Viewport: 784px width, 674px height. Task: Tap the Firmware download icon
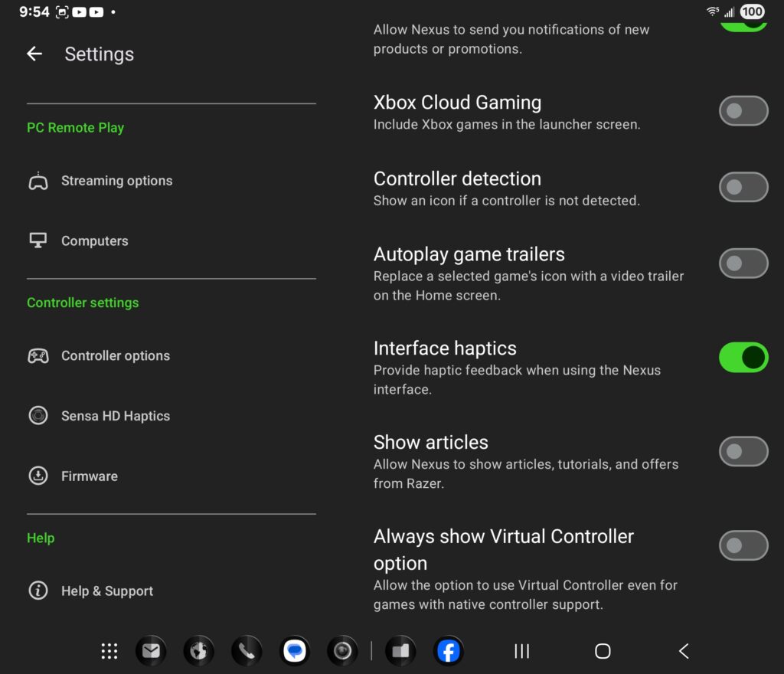(x=38, y=476)
